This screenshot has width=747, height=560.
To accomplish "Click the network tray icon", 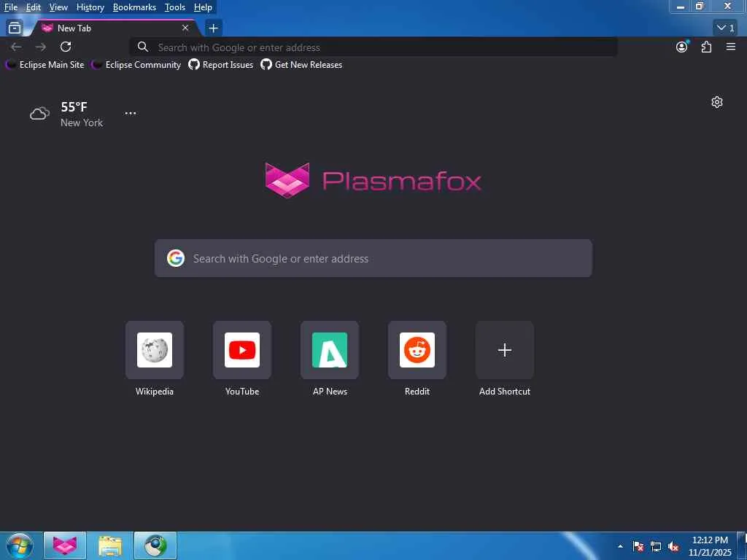I will coord(656,546).
